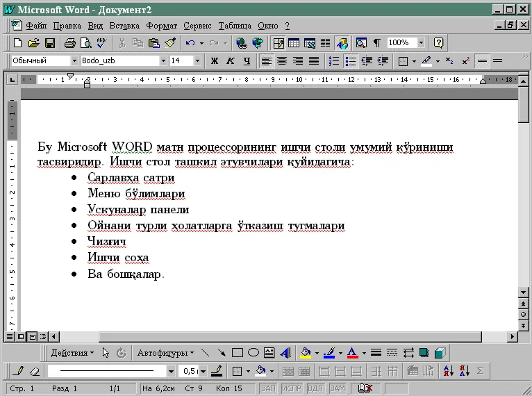Open print preview
The width and height of the screenshot is (532, 396).
point(86,43)
